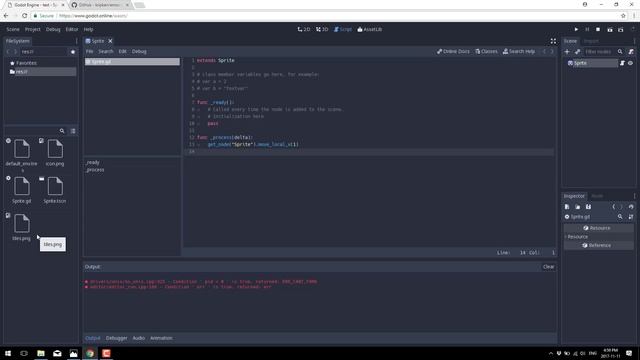This screenshot has width=640, height=360.
Task: Toggle file list view mode
Action: click(x=73, y=131)
